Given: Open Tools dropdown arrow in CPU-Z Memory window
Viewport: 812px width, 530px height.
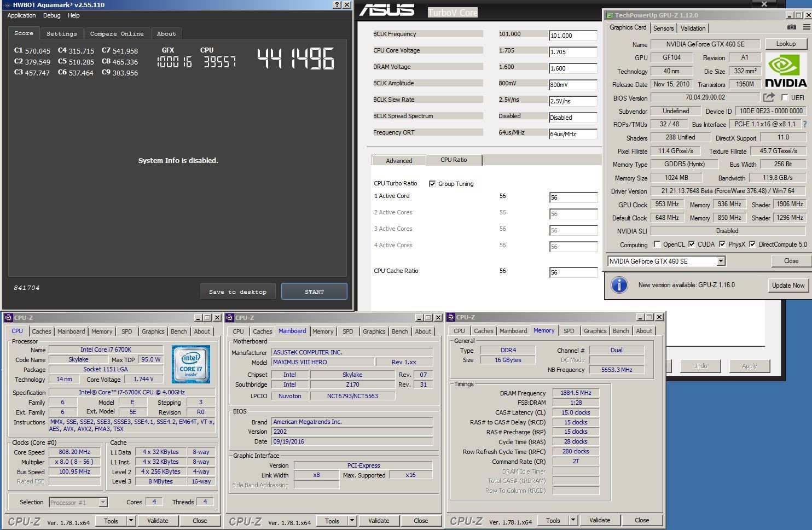Looking at the screenshot, I should (x=573, y=520).
